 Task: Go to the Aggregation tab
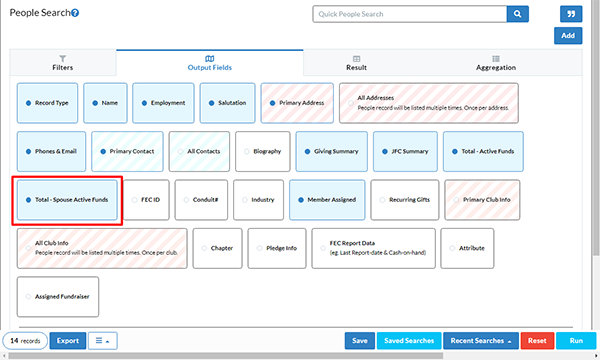click(496, 63)
